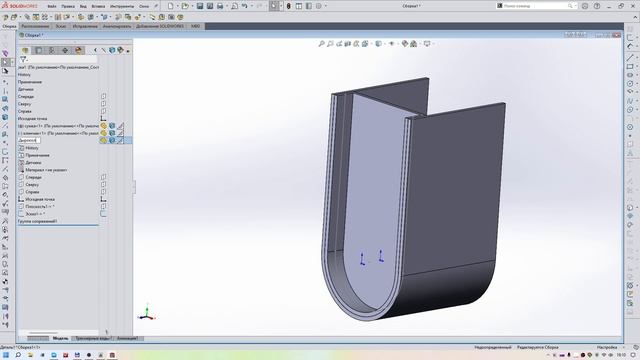
Task: Open dropdown arrow beside Options gear
Action: (x=325, y=6)
